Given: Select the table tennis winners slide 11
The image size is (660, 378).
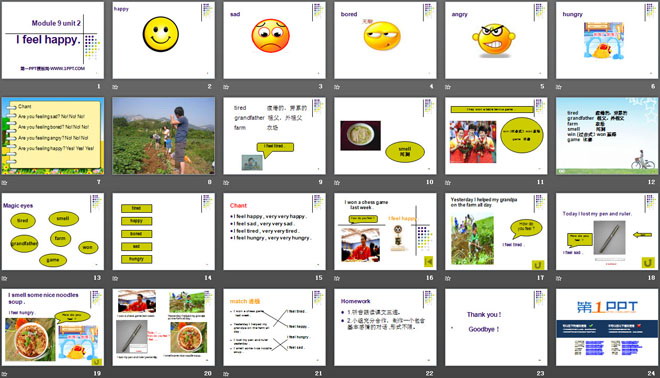Looking at the screenshot, I should coord(496,136).
